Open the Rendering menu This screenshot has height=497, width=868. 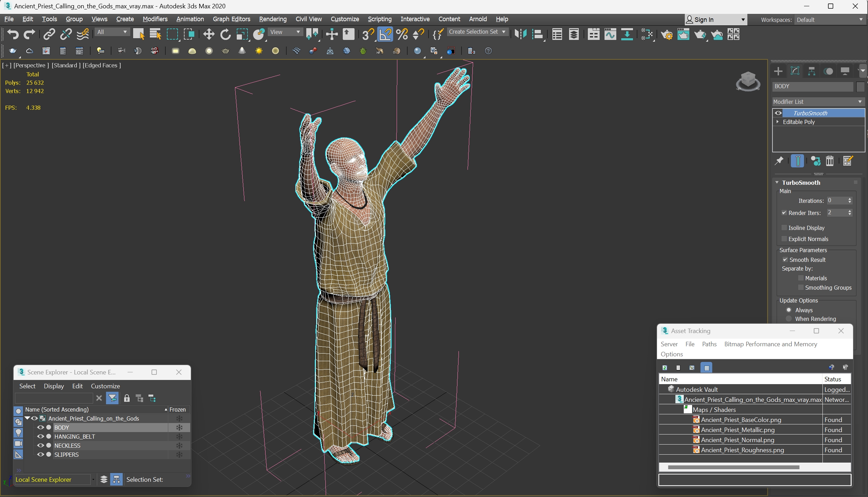click(273, 19)
